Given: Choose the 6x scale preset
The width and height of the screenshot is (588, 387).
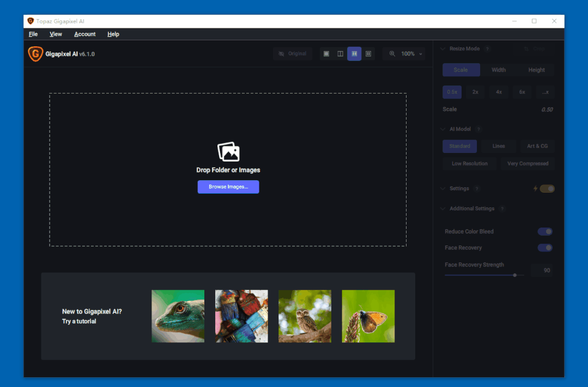Looking at the screenshot, I should pyautogui.click(x=522, y=92).
